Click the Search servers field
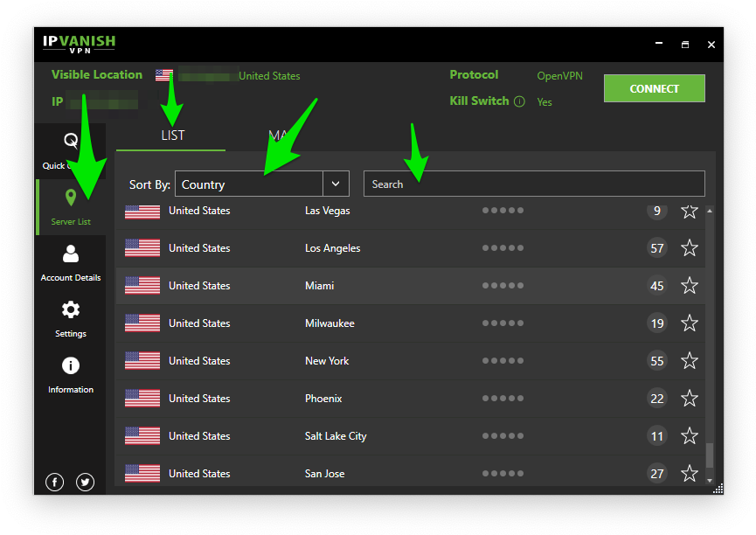The image size is (756, 535). [534, 184]
